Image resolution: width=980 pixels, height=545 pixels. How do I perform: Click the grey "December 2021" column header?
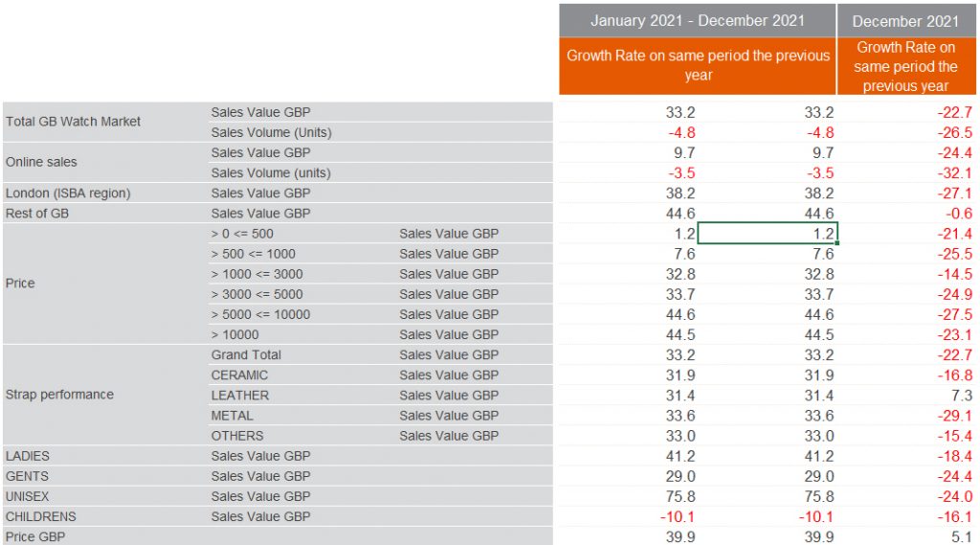coord(904,21)
